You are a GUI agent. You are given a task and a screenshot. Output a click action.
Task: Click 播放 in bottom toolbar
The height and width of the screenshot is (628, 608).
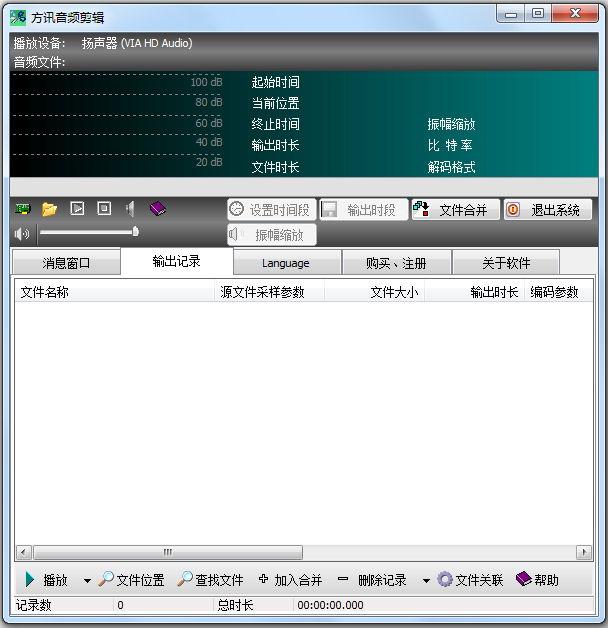coord(46,580)
